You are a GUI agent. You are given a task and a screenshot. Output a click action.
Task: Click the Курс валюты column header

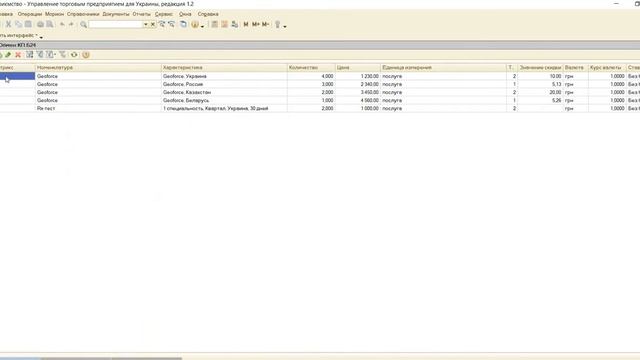tap(607, 67)
